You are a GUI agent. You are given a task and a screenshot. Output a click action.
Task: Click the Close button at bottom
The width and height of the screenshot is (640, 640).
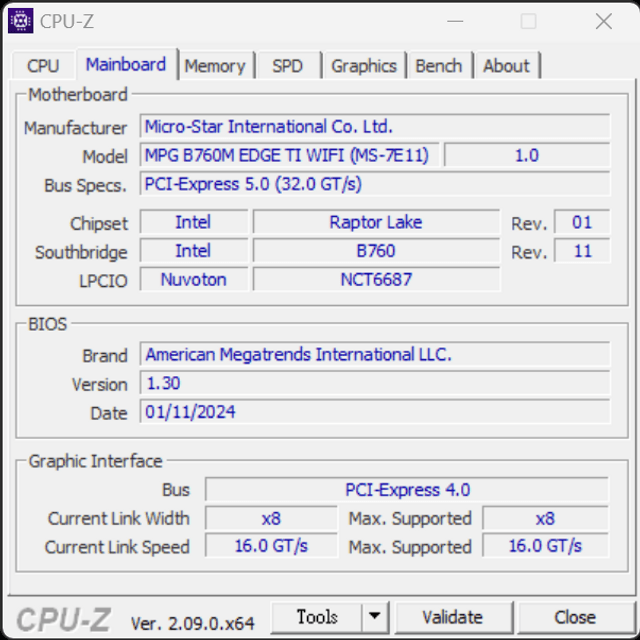pyautogui.click(x=575, y=617)
